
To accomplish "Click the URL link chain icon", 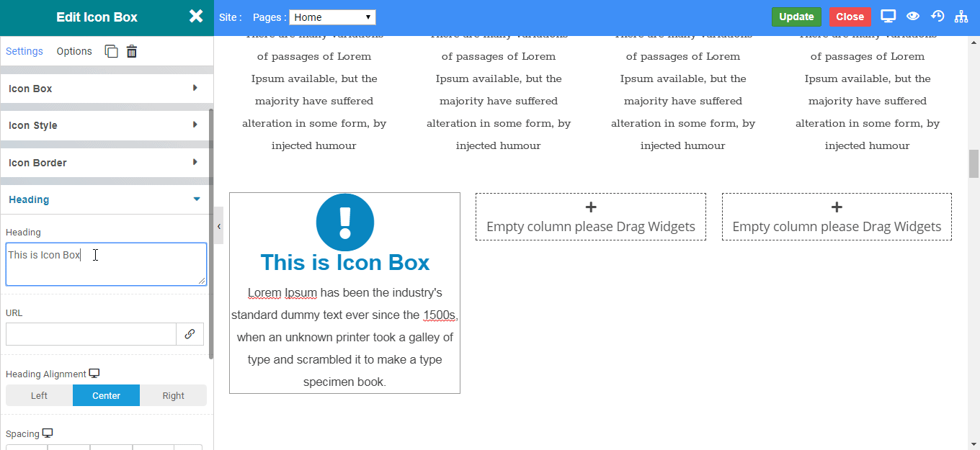I will pos(190,334).
